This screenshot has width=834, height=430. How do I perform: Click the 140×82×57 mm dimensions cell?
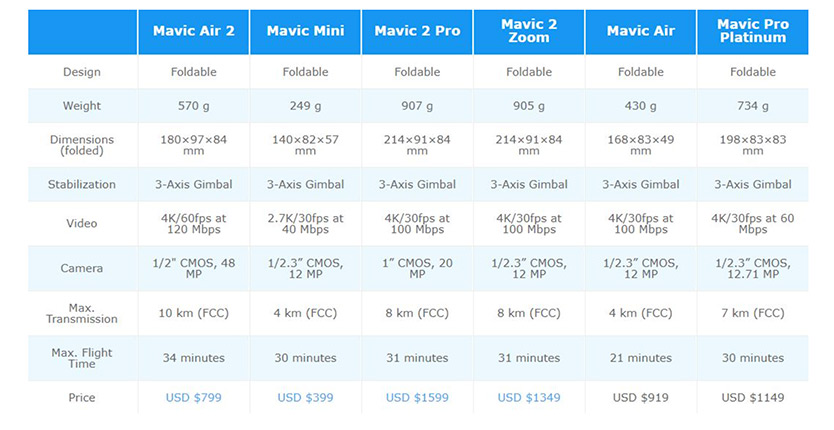[x=305, y=145]
